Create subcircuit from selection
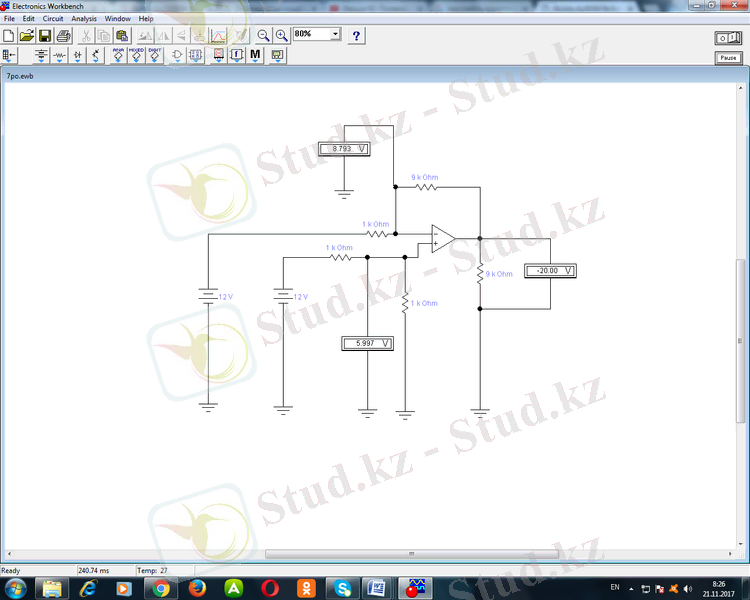The image size is (750, 600). [199, 36]
